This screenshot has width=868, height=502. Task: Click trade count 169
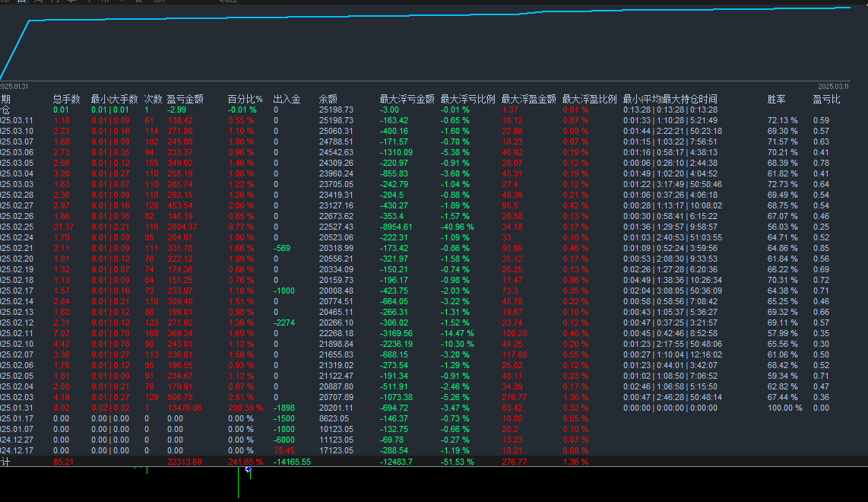pos(151,334)
